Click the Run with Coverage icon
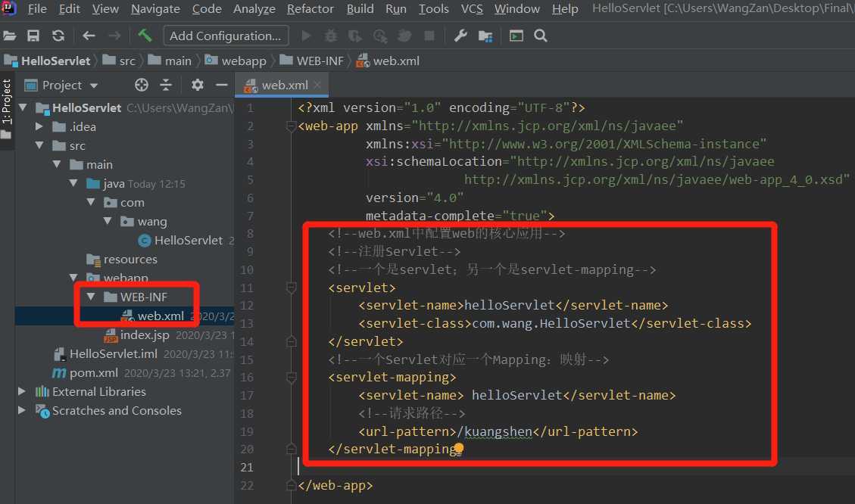Image resolution: width=855 pixels, height=504 pixels. tap(355, 36)
